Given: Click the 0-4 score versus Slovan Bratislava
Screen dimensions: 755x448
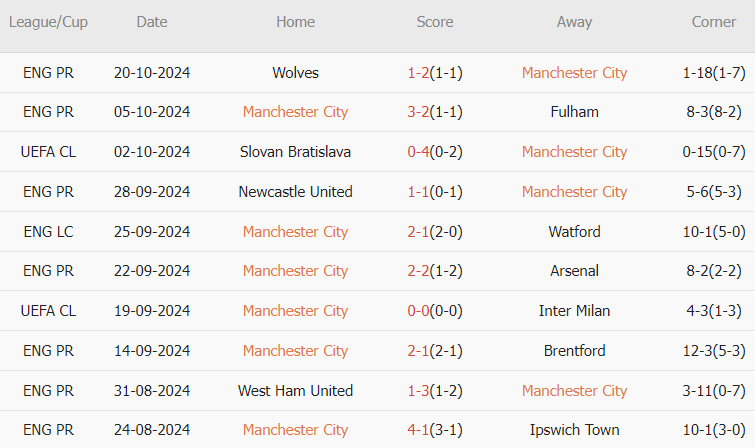Looking at the screenshot, I should pyautogui.click(x=418, y=152).
